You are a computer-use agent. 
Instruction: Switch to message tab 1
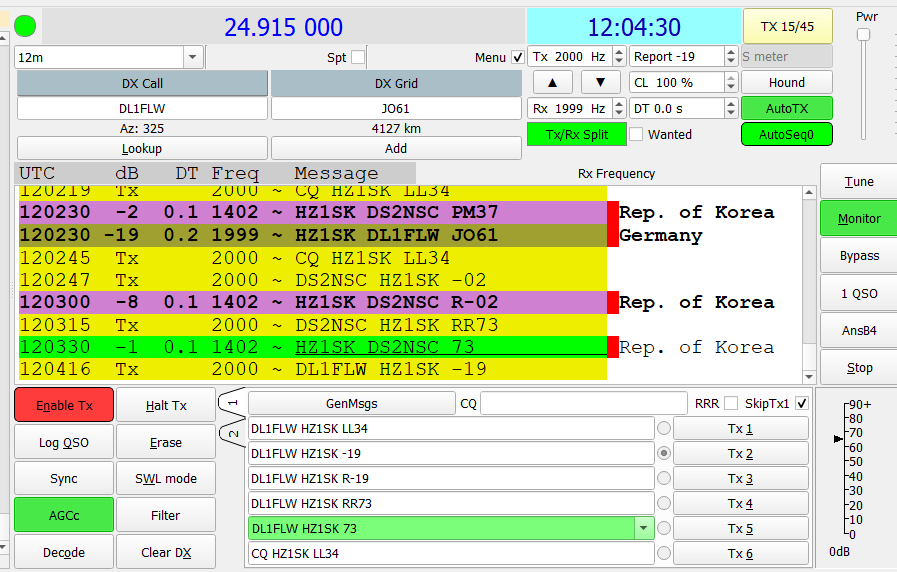pos(232,403)
